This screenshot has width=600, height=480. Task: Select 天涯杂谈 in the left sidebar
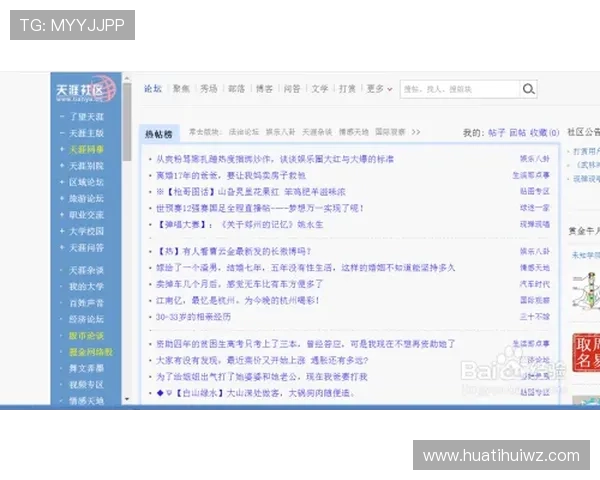[86, 270]
